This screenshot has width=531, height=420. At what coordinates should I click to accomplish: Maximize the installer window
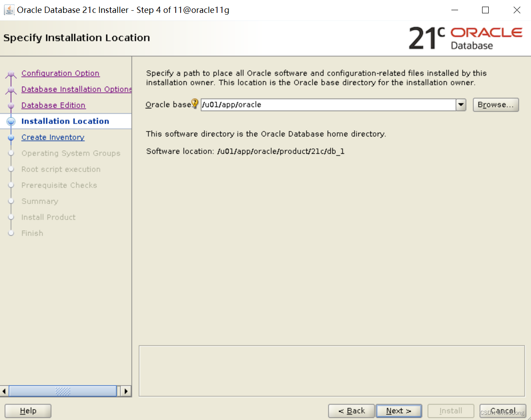pos(485,10)
